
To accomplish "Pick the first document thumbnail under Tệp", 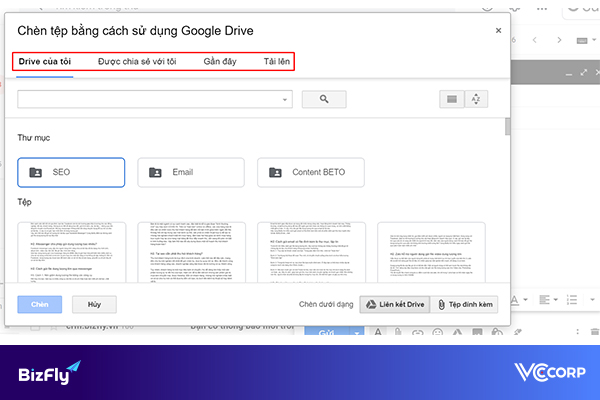I will [x=72, y=252].
